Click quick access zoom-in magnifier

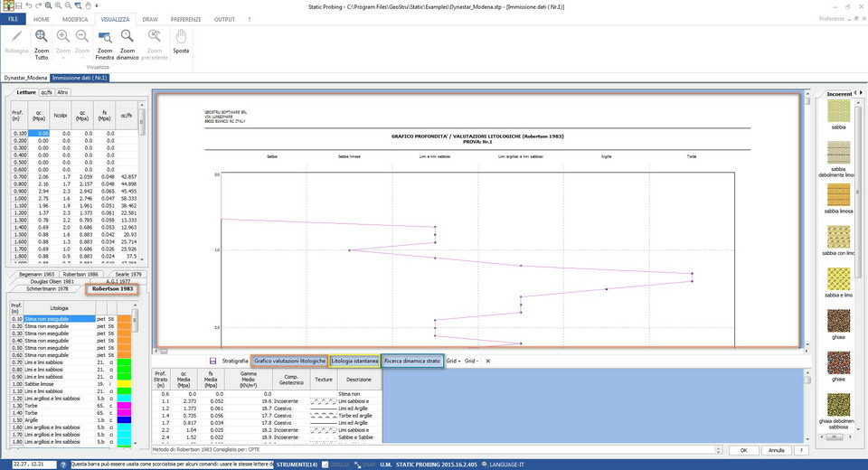pyautogui.click(x=58, y=5)
